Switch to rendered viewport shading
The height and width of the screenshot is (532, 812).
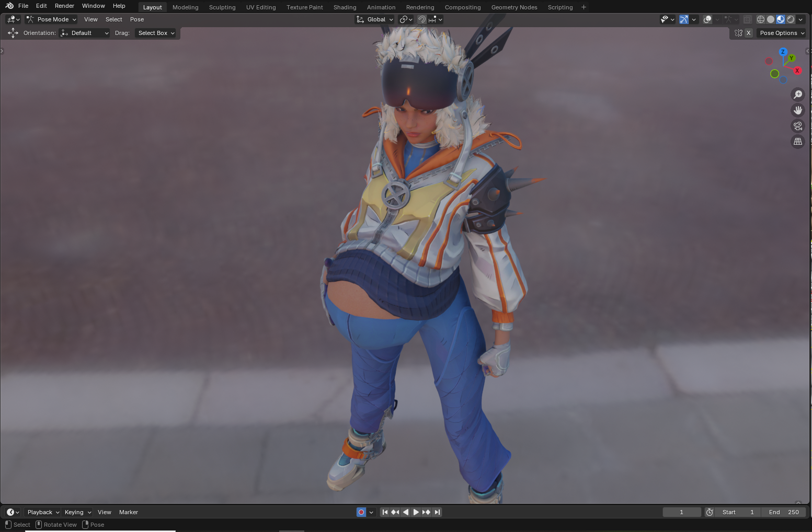pyautogui.click(x=791, y=19)
